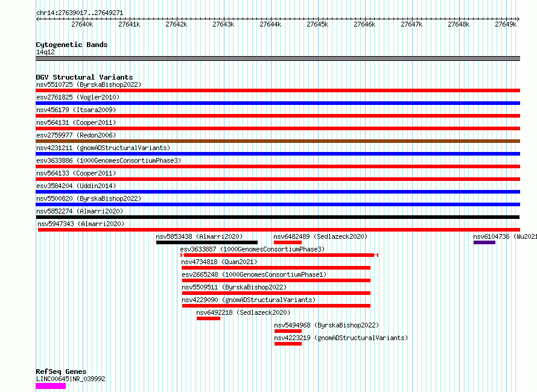The height and width of the screenshot is (392, 537).
Task: Click the 27649k ruler tick label
Action: 506,24
